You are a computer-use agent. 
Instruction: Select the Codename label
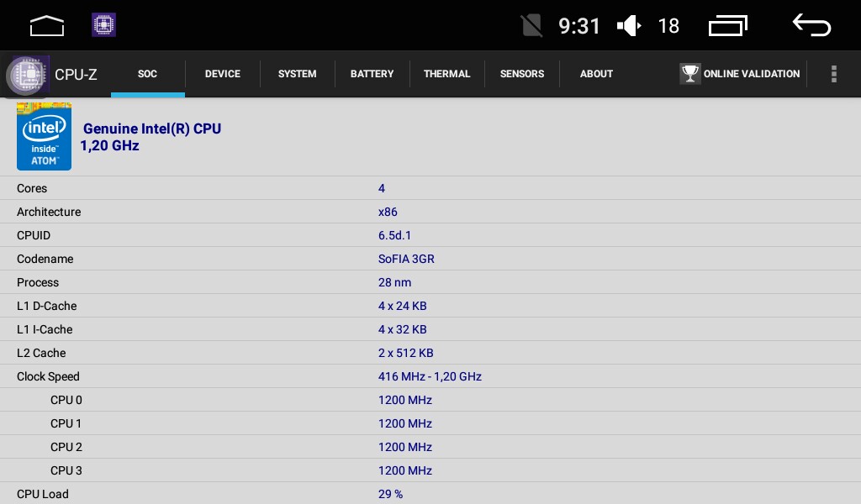pyautogui.click(x=45, y=259)
